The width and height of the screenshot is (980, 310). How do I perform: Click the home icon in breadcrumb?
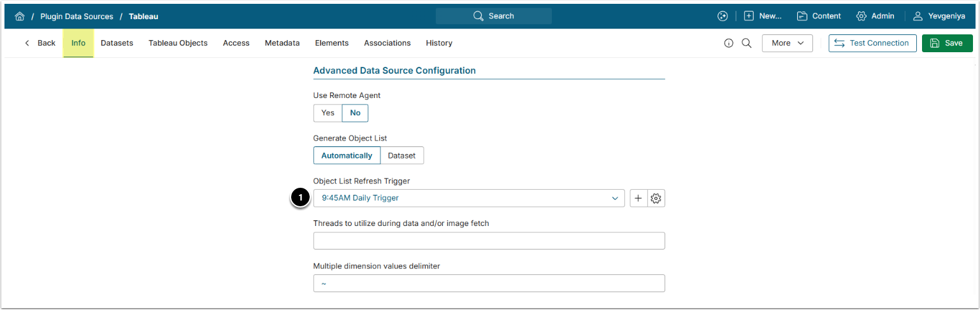point(20,17)
